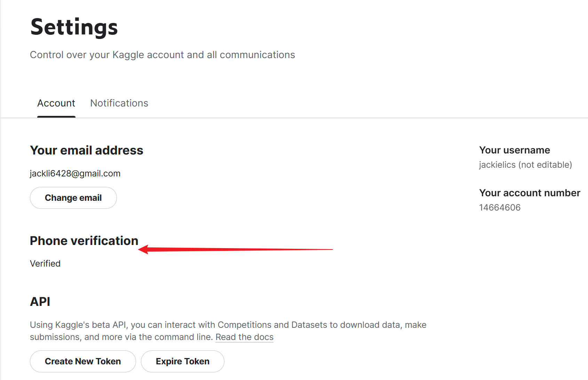
Task: Click the Change email button
Action: pos(73,198)
